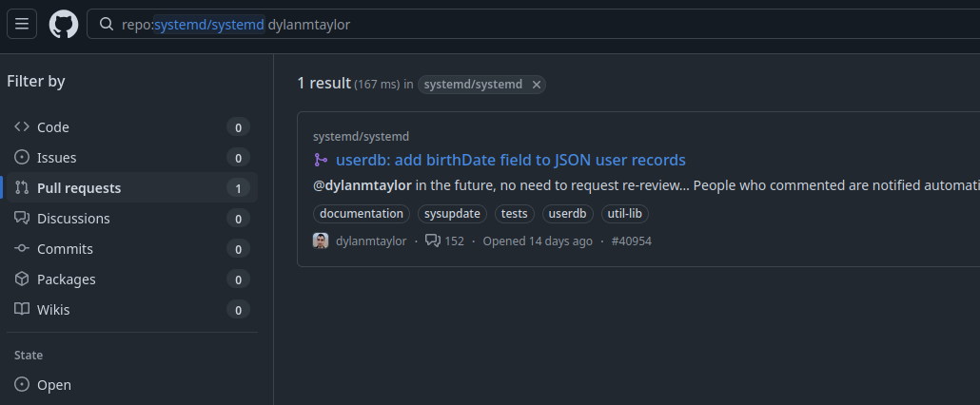The width and height of the screenshot is (980, 405).
Task: Click the 152 comment count
Action: (455, 241)
